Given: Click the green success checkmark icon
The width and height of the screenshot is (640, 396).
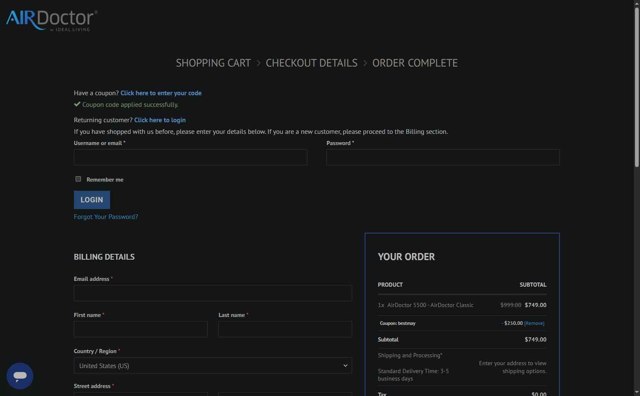Looking at the screenshot, I should pyautogui.click(x=77, y=104).
